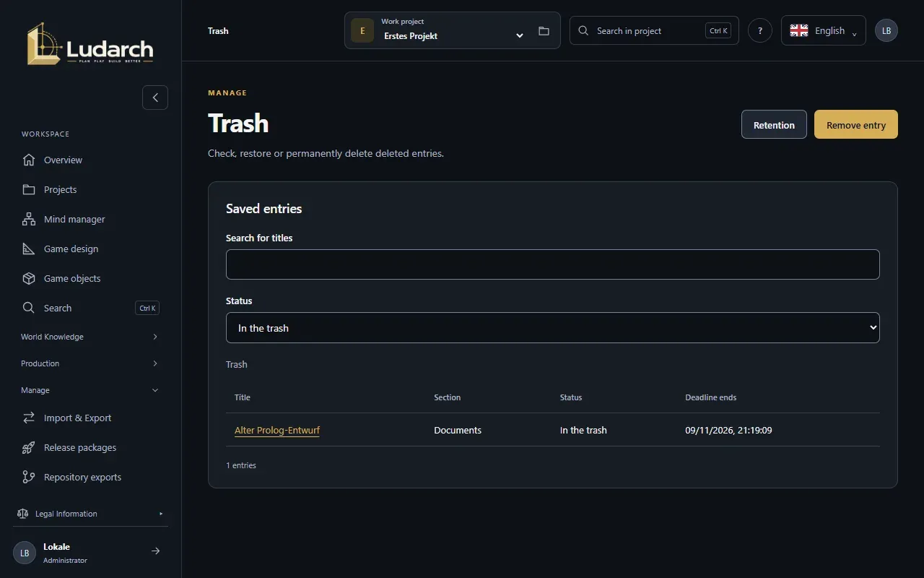Click the Retention button
Viewport: 924px width, 578px height.
[x=774, y=124]
